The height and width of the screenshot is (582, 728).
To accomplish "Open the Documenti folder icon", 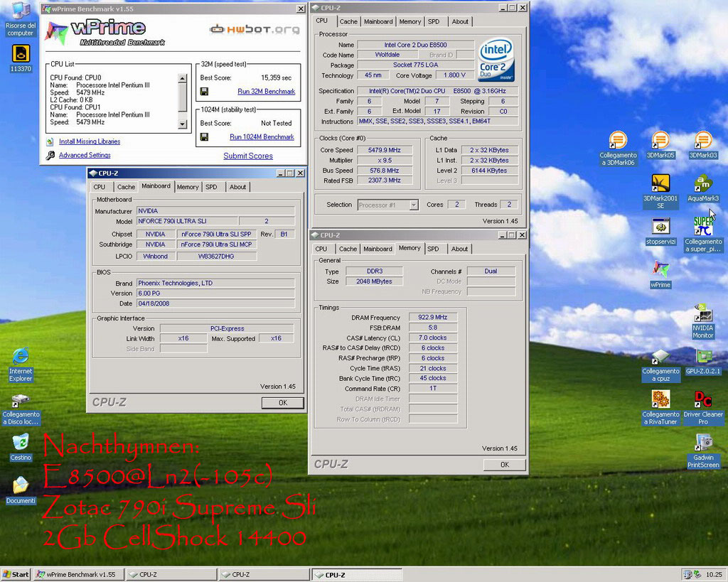I will [21, 490].
